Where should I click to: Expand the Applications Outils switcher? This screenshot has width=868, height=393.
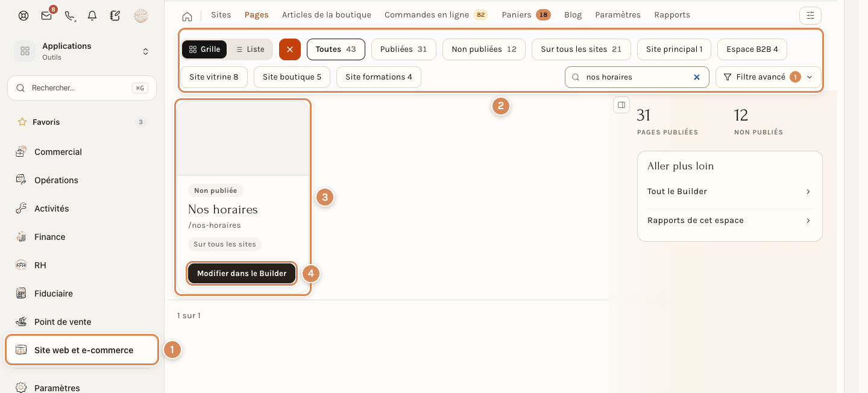[82, 51]
